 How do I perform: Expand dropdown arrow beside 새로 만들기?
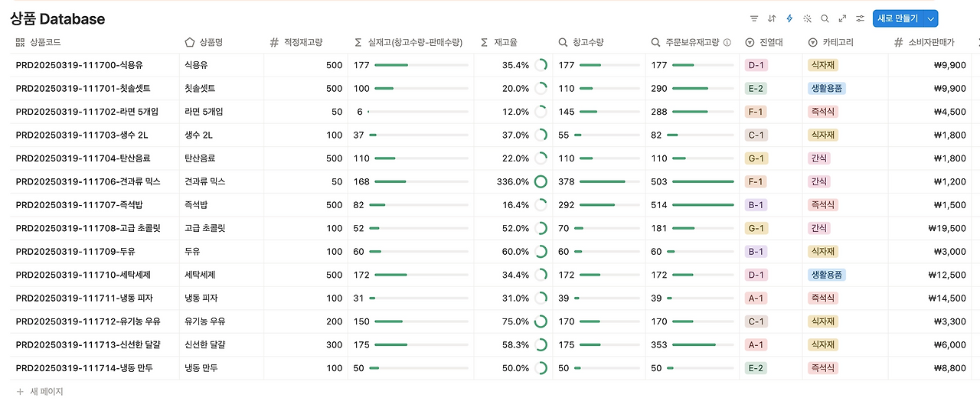(x=931, y=18)
